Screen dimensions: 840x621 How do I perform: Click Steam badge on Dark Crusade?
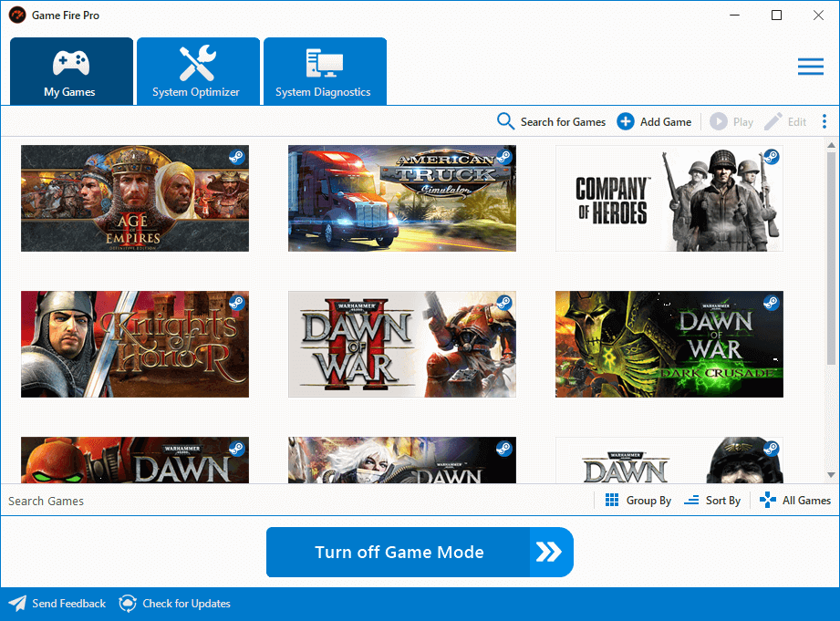pyautogui.click(x=771, y=303)
